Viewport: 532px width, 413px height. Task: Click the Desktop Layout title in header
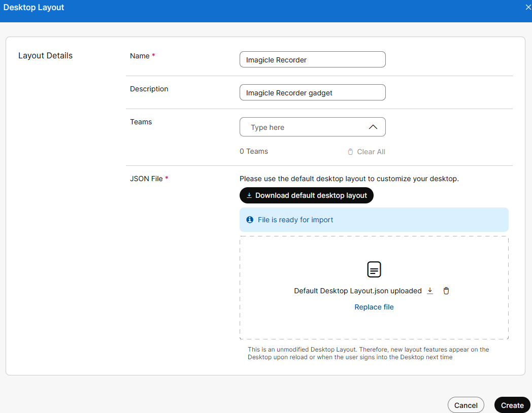[x=34, y=8]
